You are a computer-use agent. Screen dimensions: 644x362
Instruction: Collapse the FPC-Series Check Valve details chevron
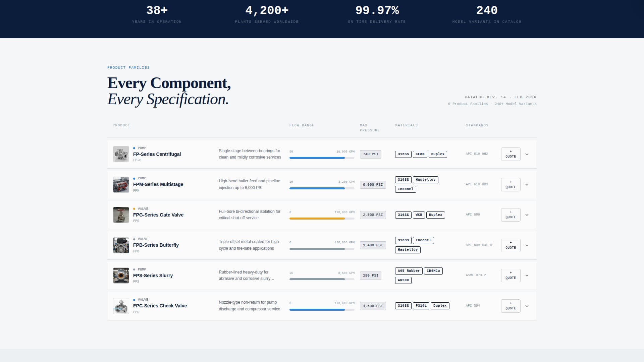click(x=527, y=306)
